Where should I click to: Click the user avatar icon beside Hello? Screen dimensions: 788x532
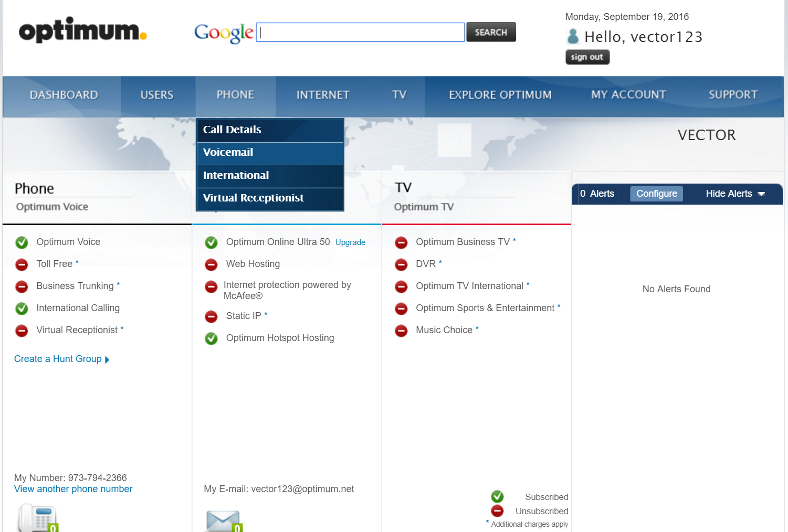(x=573, y=36)
